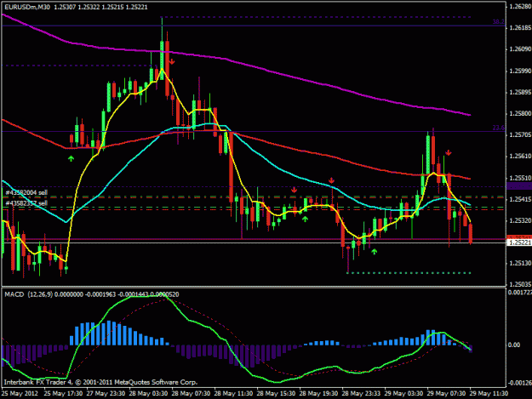Click the 28 May 03:30 time label
Image resolution: width=532 pixels, height=399 pixels.
coord(148,393)
